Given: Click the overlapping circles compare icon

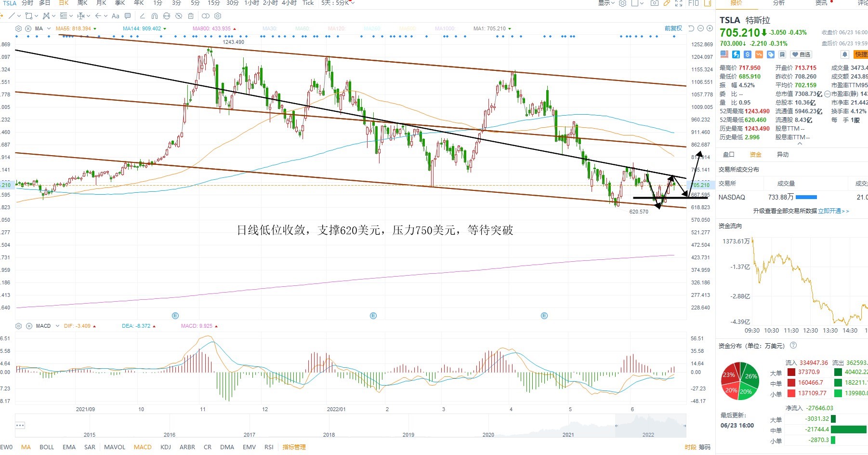Looking at the screenshot, I should click(x=206, y=16).
